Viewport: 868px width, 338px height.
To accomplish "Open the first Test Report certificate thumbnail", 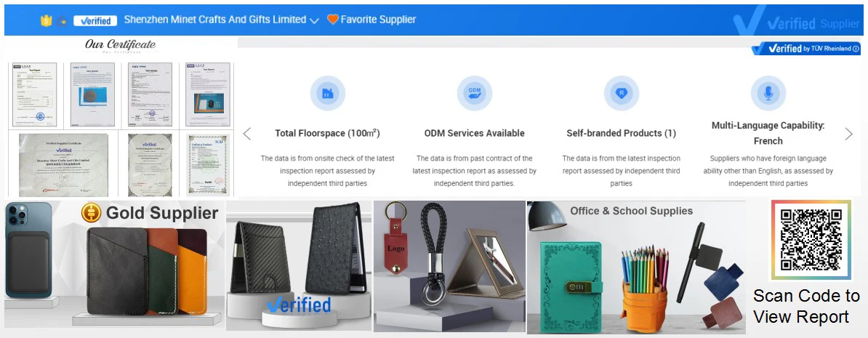I will (35, 94).
